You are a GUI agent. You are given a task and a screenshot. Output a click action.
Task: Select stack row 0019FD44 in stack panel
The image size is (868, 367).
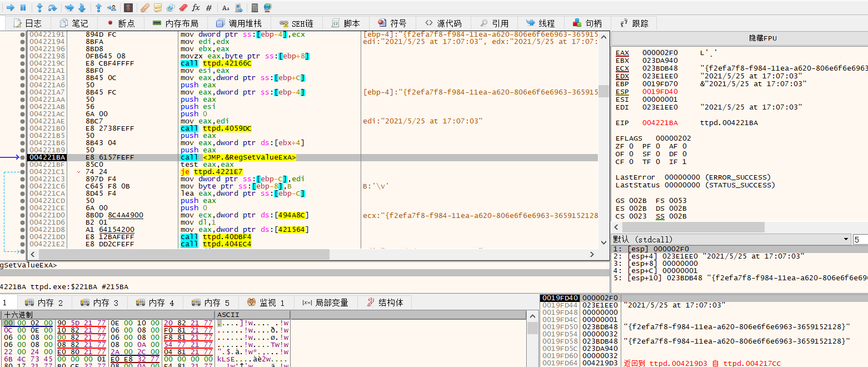point(704,305)
